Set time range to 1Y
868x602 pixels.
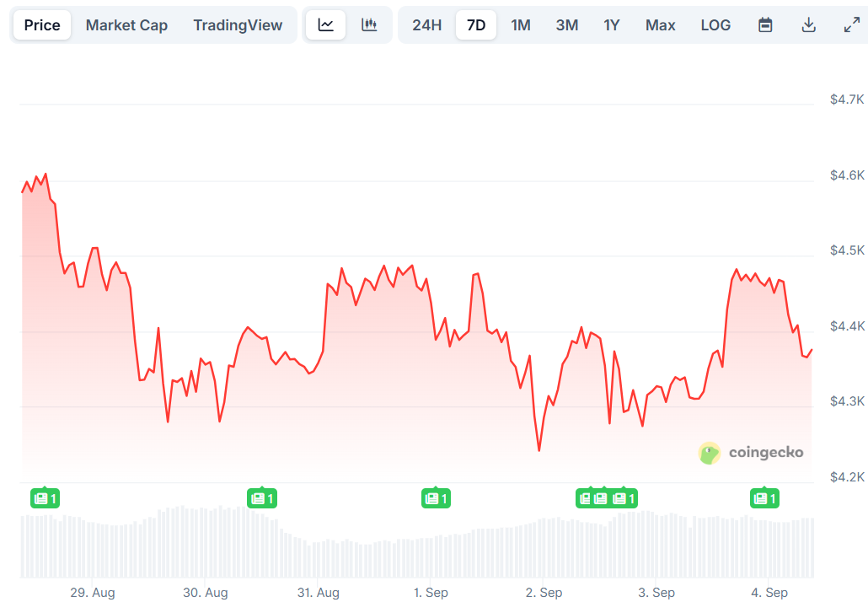coord(611,25)
